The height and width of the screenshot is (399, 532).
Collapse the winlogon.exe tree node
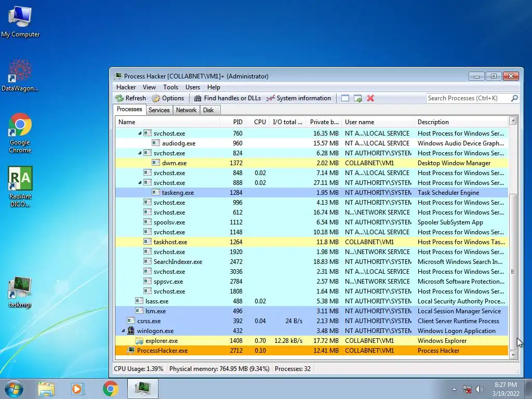(123, 331)
